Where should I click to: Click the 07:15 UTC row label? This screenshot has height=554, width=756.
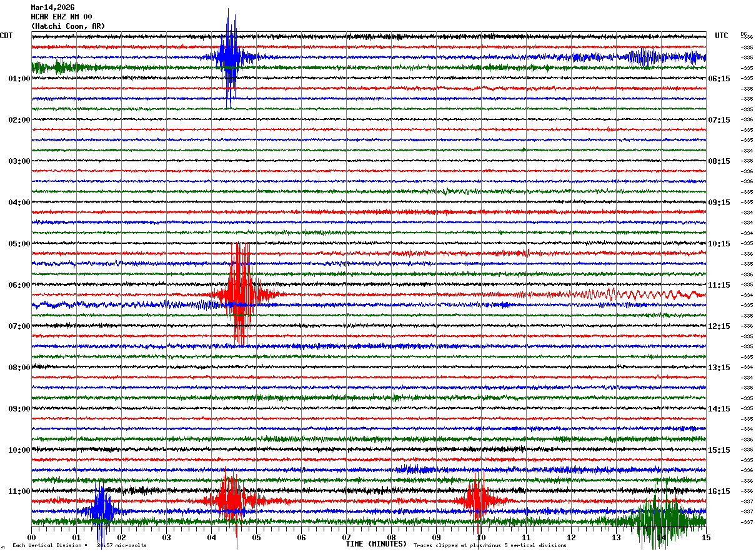coord(719,120)
